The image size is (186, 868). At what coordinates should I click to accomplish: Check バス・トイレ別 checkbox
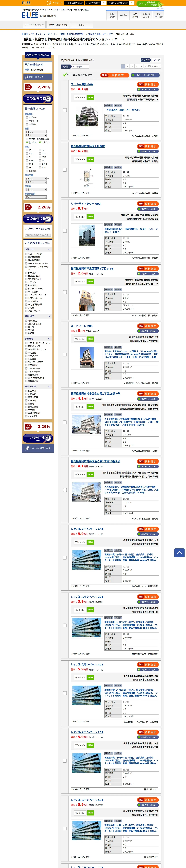pyautogui.click(x=26, y=254)
